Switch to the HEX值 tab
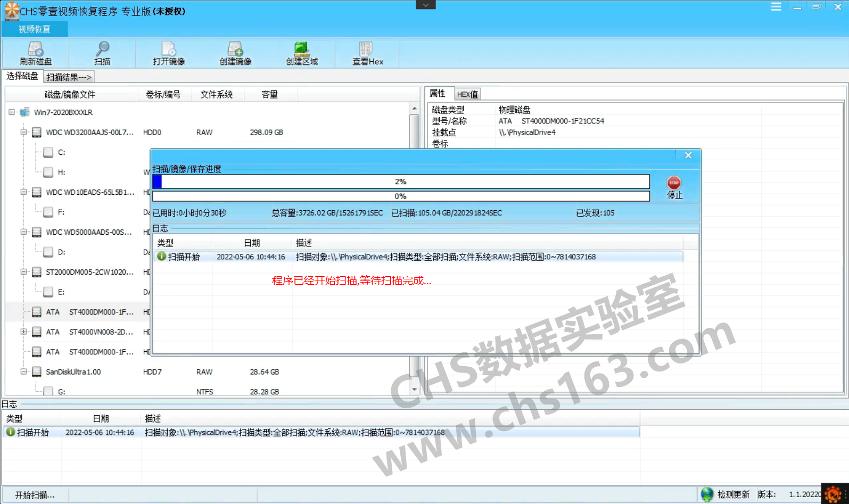The width and height of the screenshot is (849, 504). pos(467,94)
